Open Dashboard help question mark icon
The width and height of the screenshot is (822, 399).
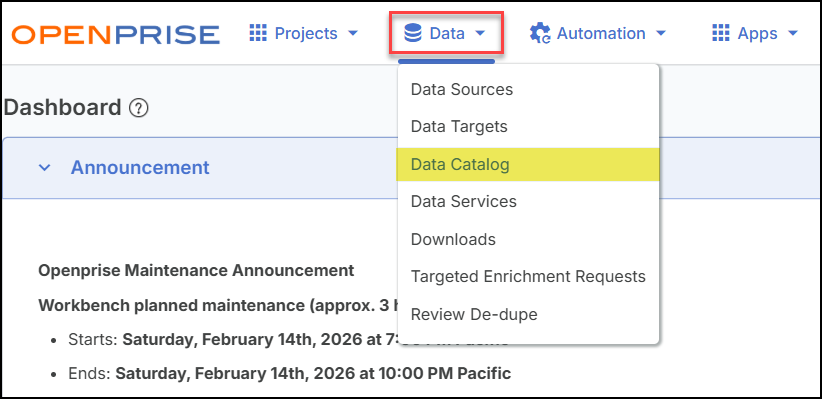tap(138, 109)
